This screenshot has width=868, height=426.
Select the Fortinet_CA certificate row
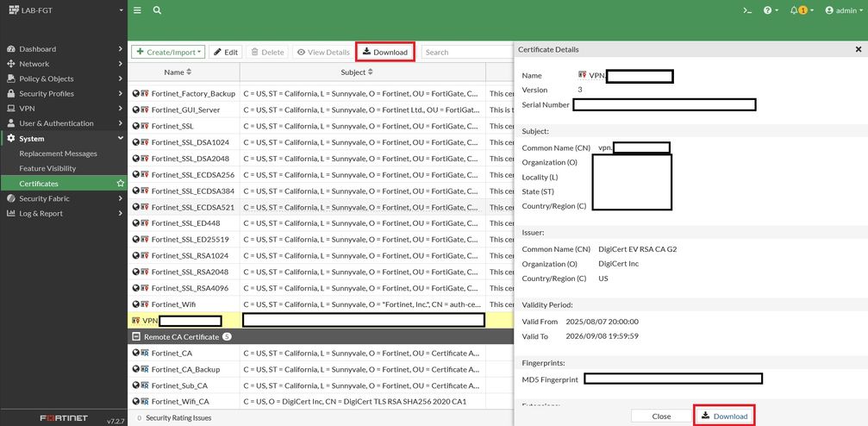(x=321, y=353)
